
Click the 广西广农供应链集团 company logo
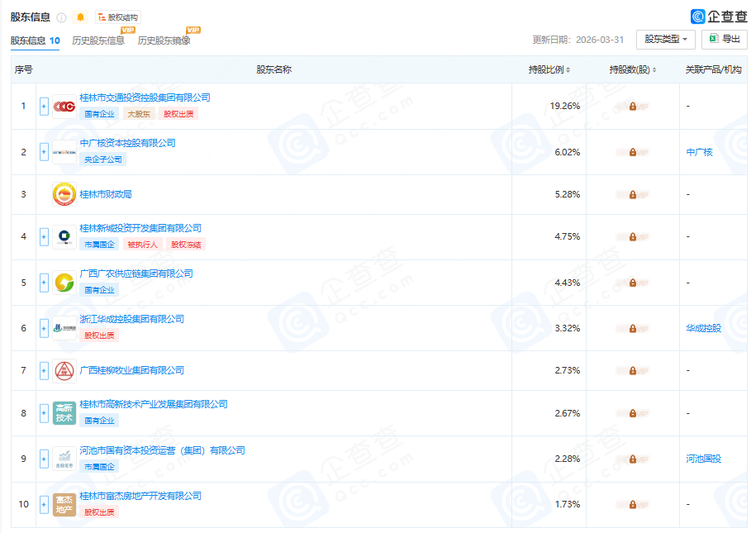coord(64,283)
